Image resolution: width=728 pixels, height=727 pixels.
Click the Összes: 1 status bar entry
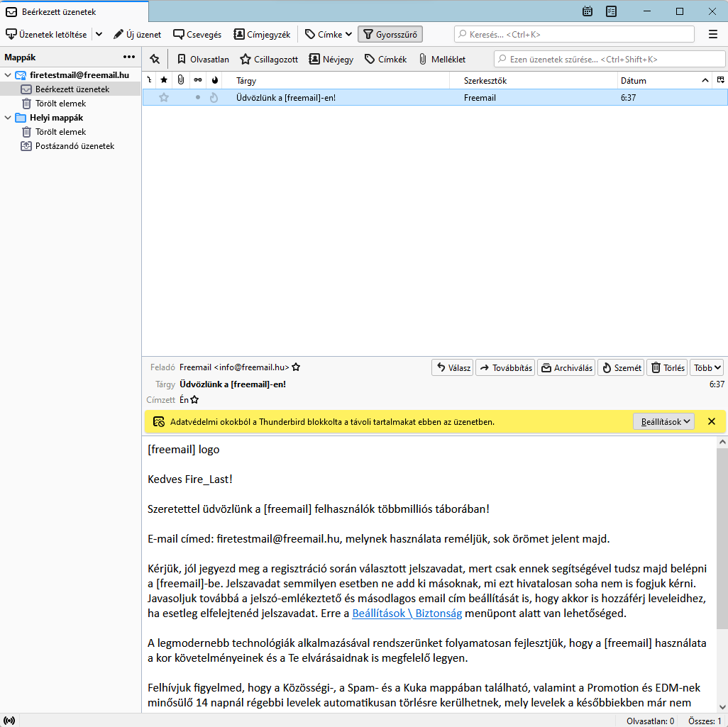[x=705, y=721]
